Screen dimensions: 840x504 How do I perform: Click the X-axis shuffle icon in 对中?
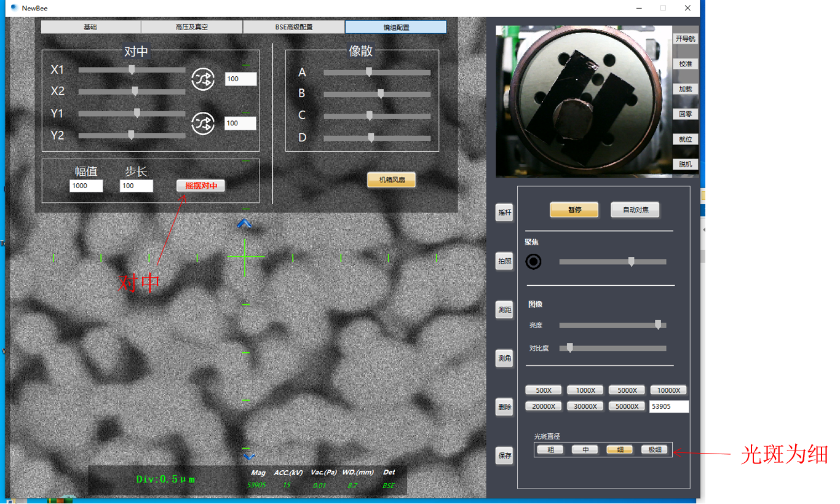tap(203, 79)
